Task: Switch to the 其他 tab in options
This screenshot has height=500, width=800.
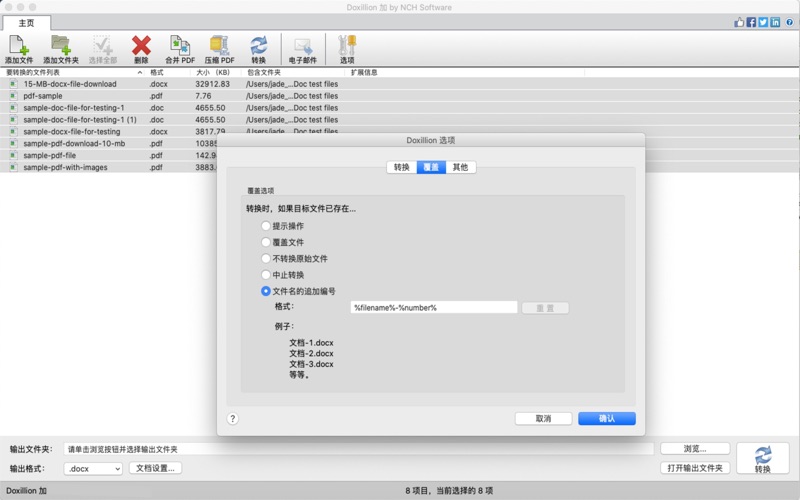Action: [459, 167]
